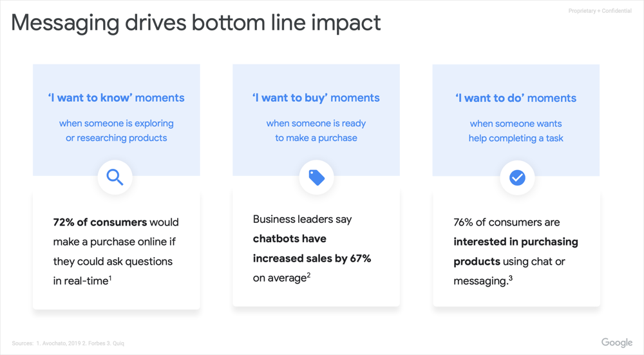Click the blue price tag icon
Image resolution: width=644 pixels, height=355 pixels.
tap(317, 178)
